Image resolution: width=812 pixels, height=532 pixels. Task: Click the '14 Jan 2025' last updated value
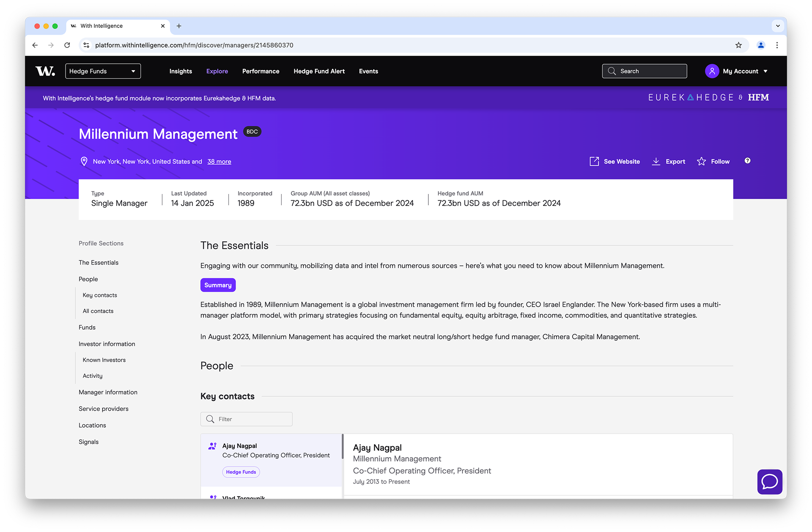[192, 203]
